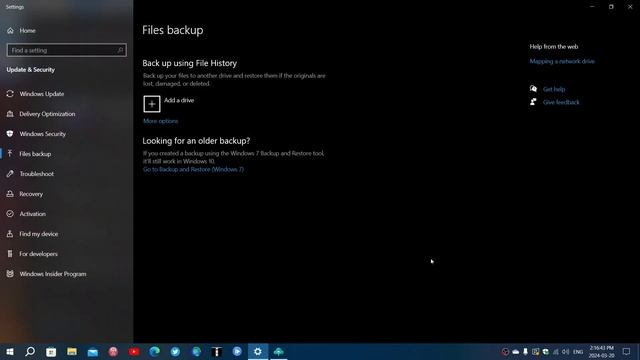Open Twitter app from taskbar
The image size is (640, 360).
pos(176,351)
